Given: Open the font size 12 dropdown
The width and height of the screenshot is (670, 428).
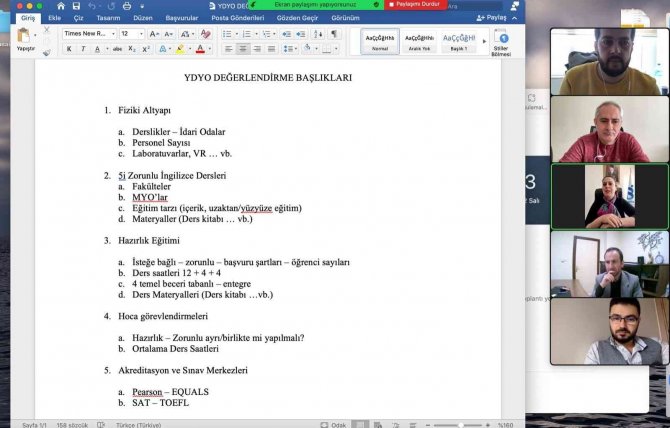Looking at the screenshot, I should pyautogui.click(x=132, y=33).
